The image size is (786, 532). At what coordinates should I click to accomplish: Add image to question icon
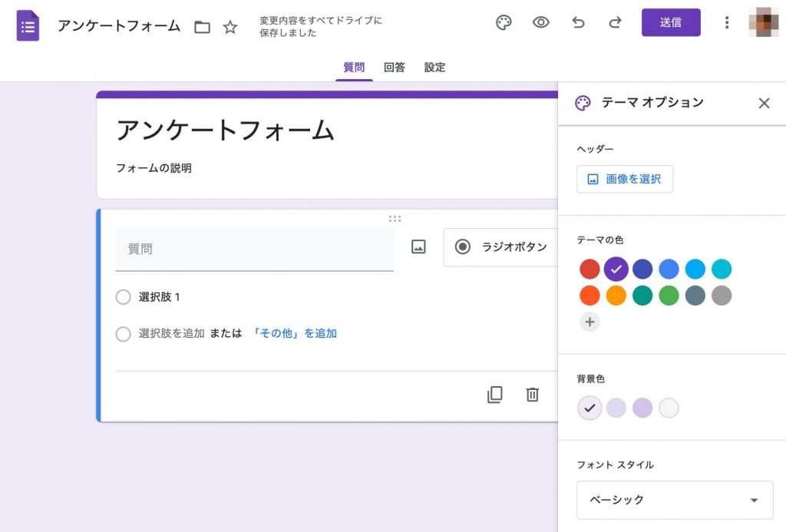click(x=418, y=246)
